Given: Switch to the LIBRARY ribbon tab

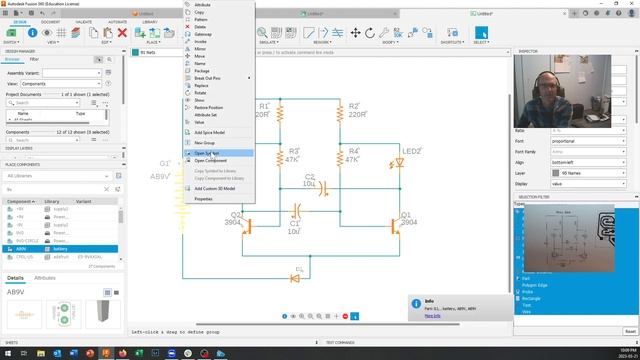Looking at the screenshot, I should (x=150, y=22).
